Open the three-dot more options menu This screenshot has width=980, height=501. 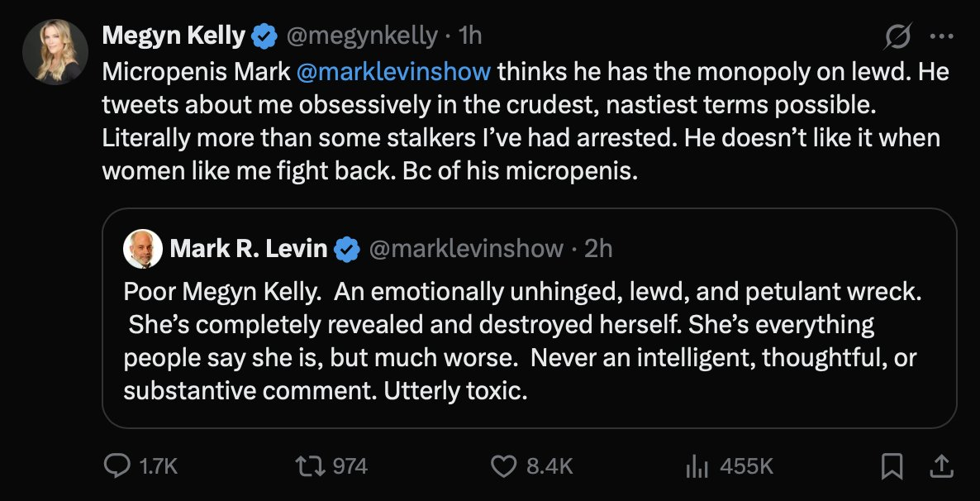coord(941,37)
